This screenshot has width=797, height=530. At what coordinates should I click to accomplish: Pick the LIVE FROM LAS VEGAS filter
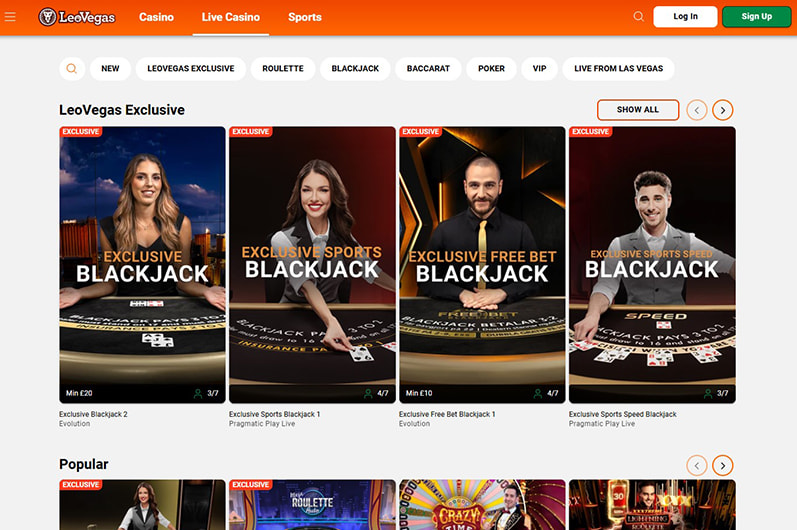pyautogui.click(x=619, y=68)
